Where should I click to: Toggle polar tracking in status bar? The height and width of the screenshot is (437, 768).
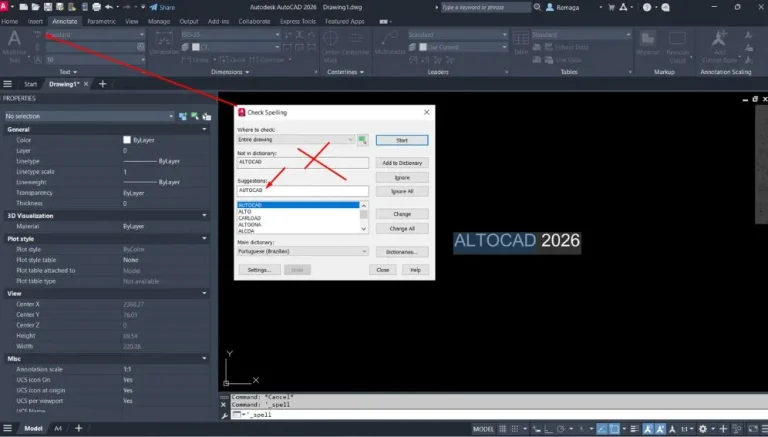561,429
